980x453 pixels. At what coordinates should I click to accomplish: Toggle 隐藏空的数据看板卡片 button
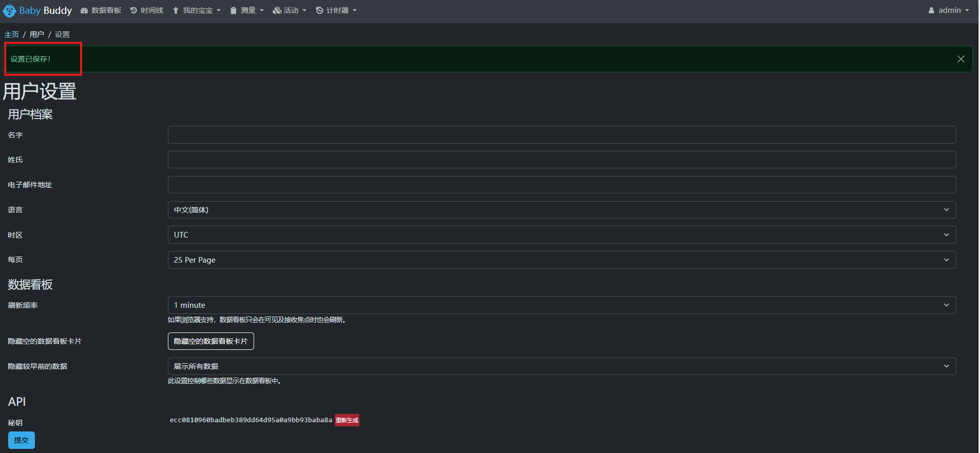tap(210, 341)
